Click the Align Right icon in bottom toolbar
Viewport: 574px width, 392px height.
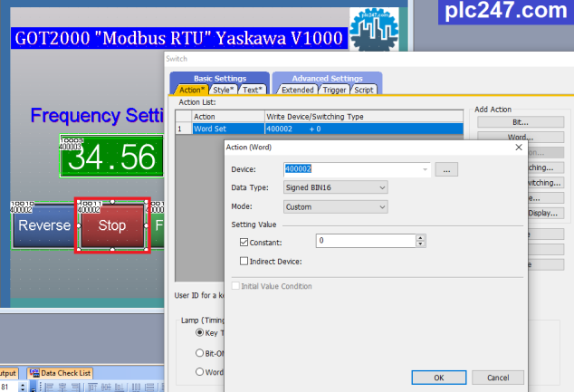[x=75, y=387]
